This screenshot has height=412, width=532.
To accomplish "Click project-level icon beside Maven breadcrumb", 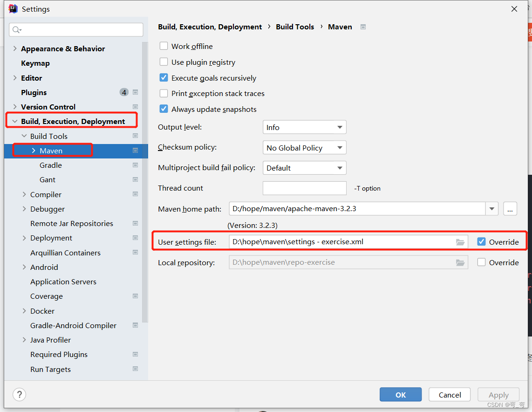I will [363, 27].
